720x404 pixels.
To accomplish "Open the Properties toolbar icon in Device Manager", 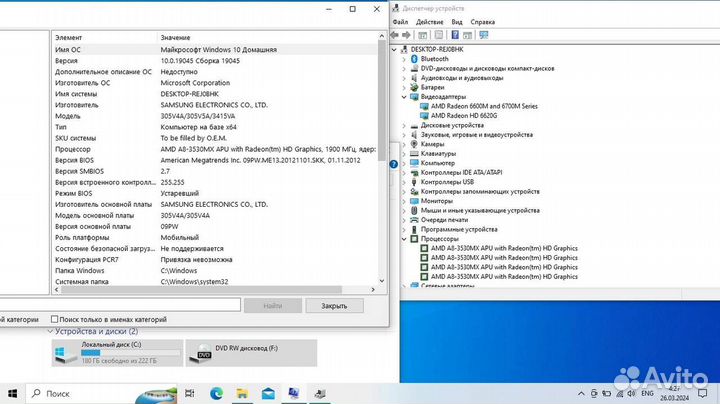I will pyautogui.click(x=439, y=35).
